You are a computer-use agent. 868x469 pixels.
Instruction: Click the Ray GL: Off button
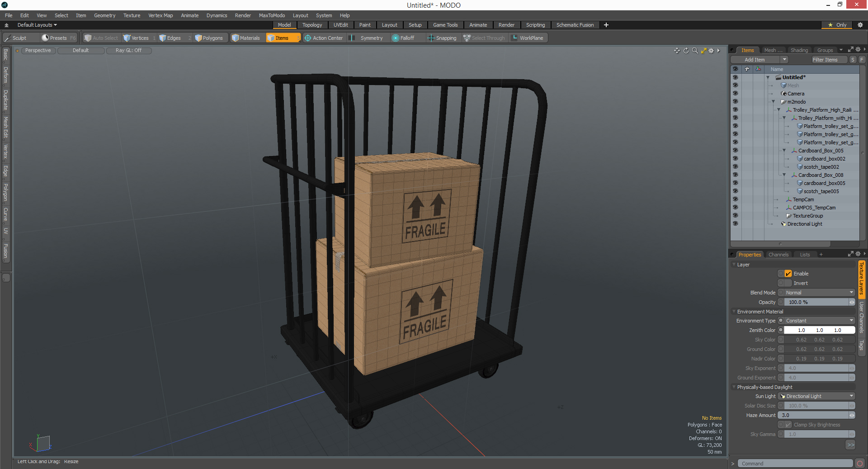click(x=128, y=51)
